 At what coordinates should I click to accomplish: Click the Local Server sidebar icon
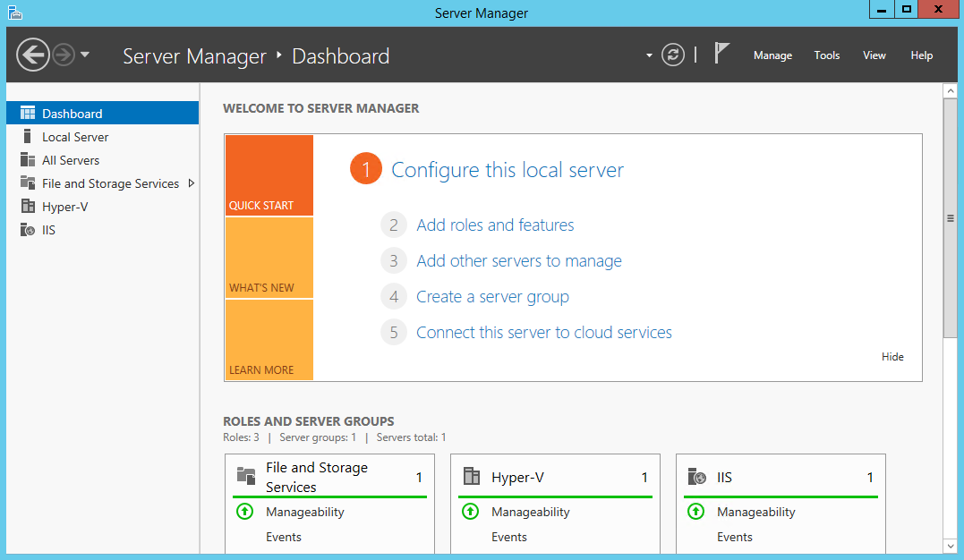(28, 137)
